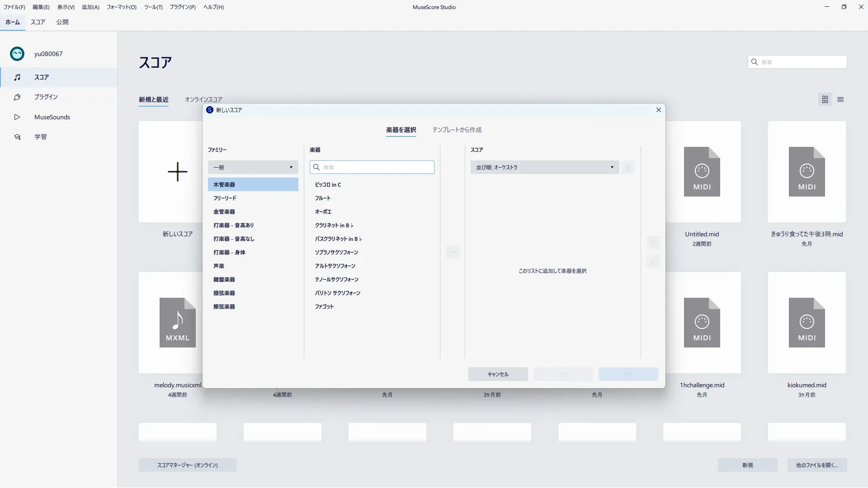Viewport: 868px width, 488px height.
Task: Open the kiokumed.mid MIDI file icon
Action: click(x=807, y=323)
